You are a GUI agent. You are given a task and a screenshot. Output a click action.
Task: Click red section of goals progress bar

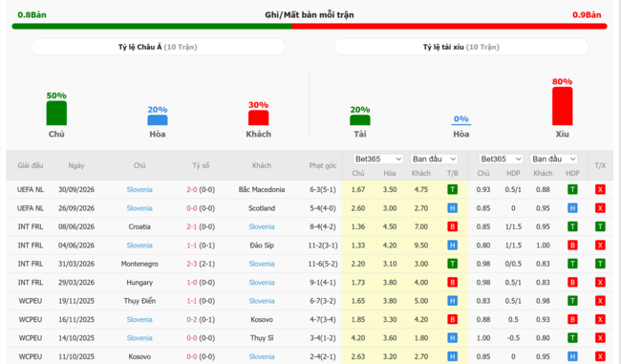click(450, 26)
